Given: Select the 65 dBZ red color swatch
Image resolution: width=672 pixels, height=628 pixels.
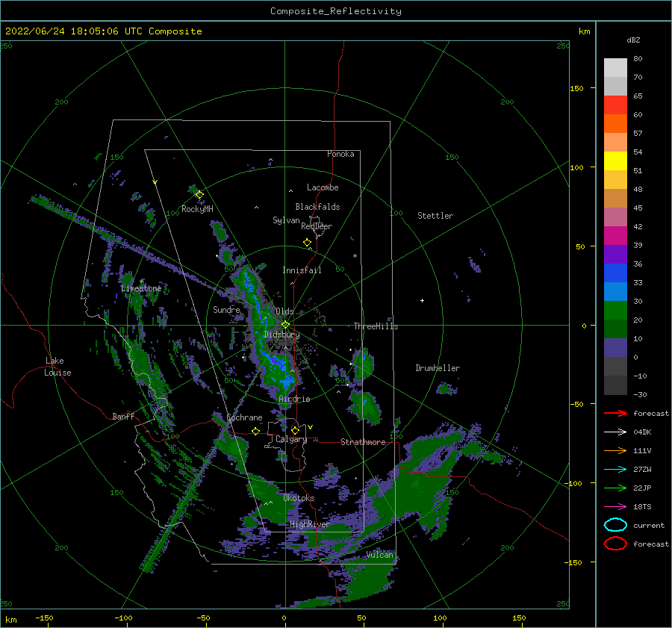Looking at the screenshot, I should (x=615, y=105).
